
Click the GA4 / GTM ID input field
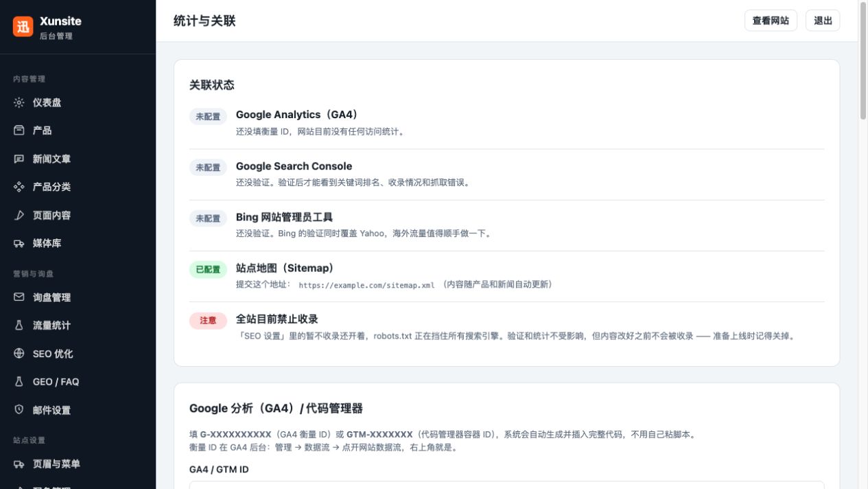506,485
